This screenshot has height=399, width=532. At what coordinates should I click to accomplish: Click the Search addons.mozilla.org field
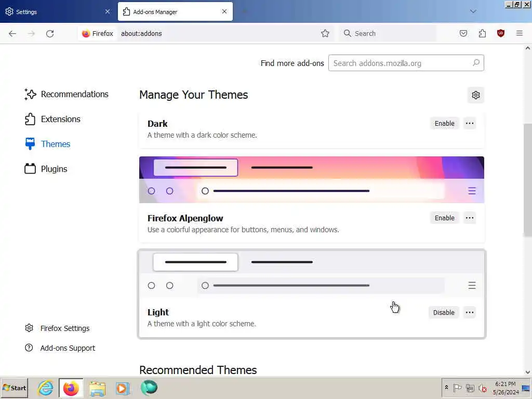pos(406,63)
